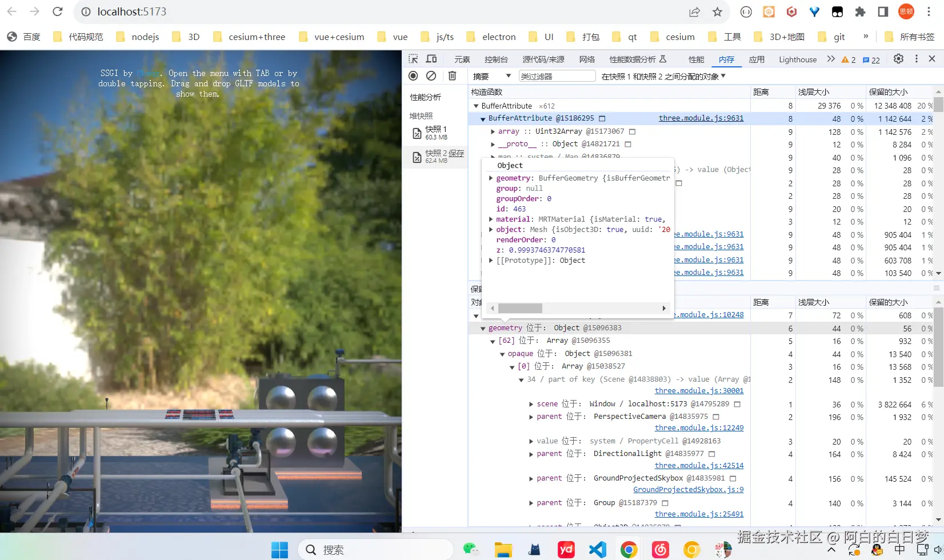Open the GroundProjectedSkybox.js:9 source link
The height and width of the screenshot is (560, 944).
click(688, 490)
